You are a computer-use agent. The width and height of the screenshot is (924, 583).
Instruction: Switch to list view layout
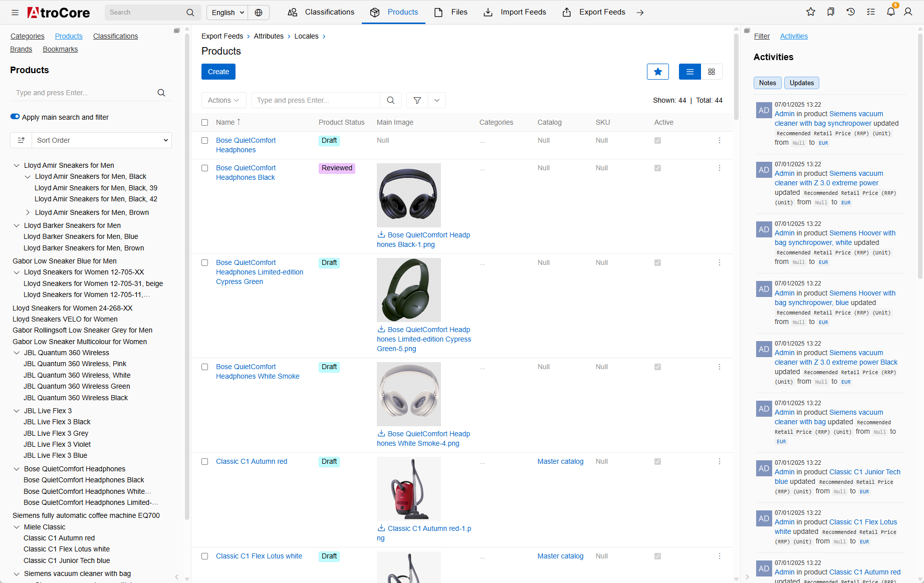point(690,72)
